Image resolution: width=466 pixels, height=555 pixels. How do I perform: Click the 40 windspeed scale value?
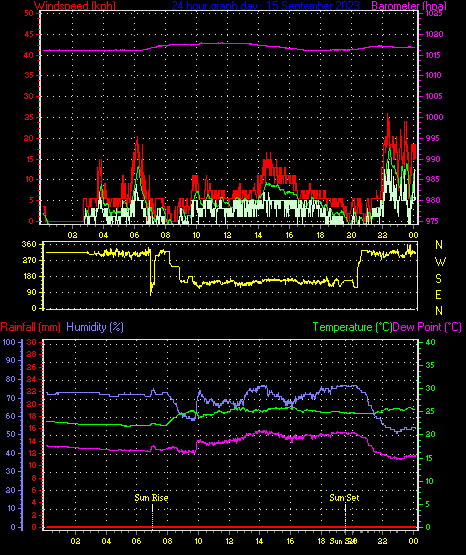point(29,55)
